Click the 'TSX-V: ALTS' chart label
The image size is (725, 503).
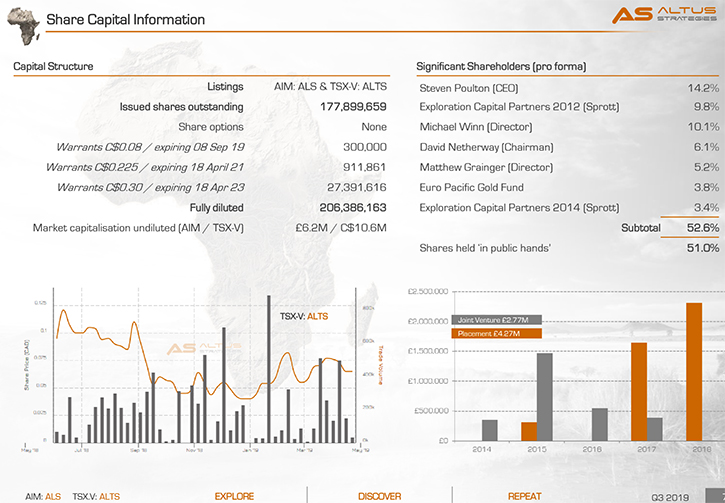(304, 316)
